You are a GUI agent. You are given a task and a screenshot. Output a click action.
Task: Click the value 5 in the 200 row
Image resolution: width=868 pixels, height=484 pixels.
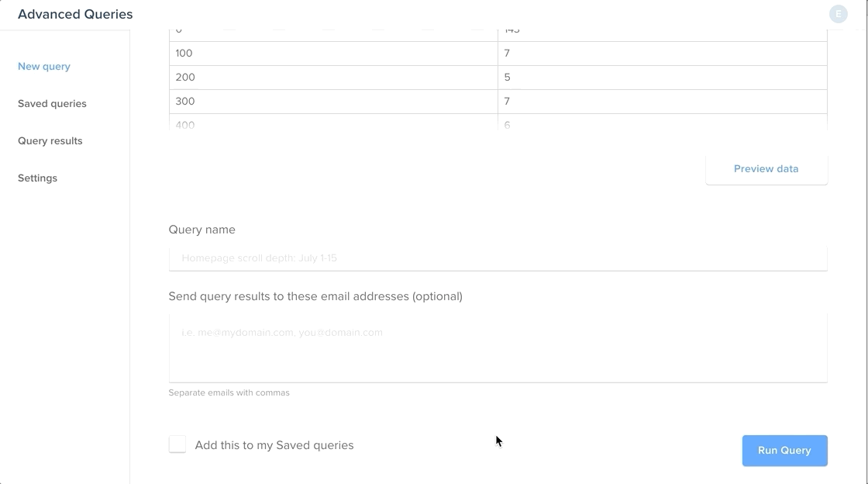coord(507,78)
